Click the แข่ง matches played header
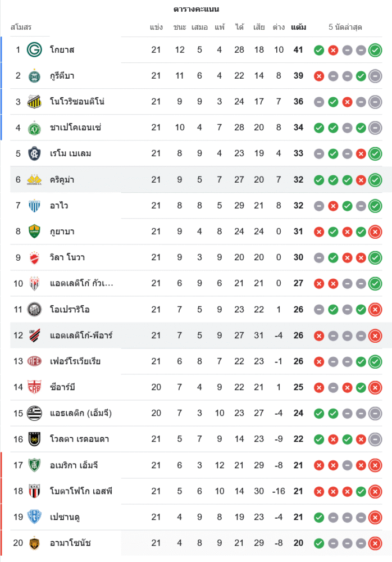Image resolution: width=392 pixels, height=562 pixels. (156, 27)
